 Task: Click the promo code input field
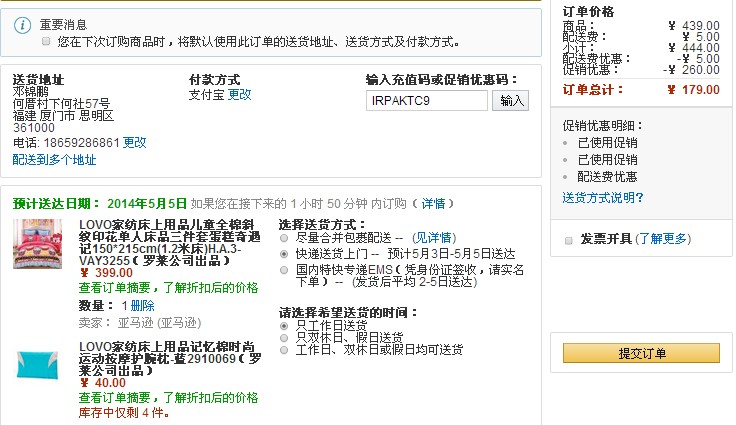click(427, 101)
